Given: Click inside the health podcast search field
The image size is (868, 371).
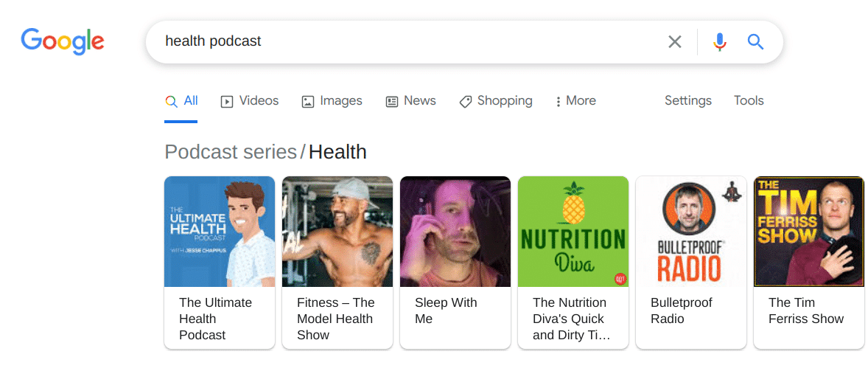Looking at the screenshot, I should 405,42.
